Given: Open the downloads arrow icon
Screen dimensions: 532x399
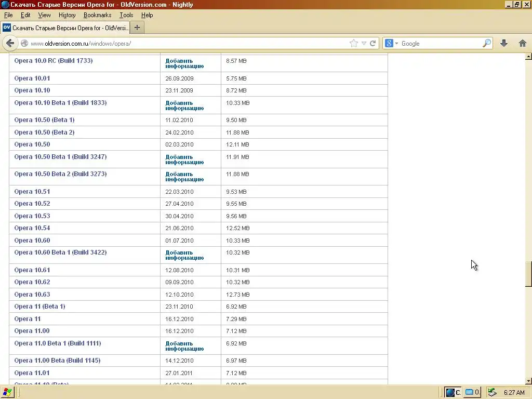Looking at the screenshot, I should click(504, 44).
